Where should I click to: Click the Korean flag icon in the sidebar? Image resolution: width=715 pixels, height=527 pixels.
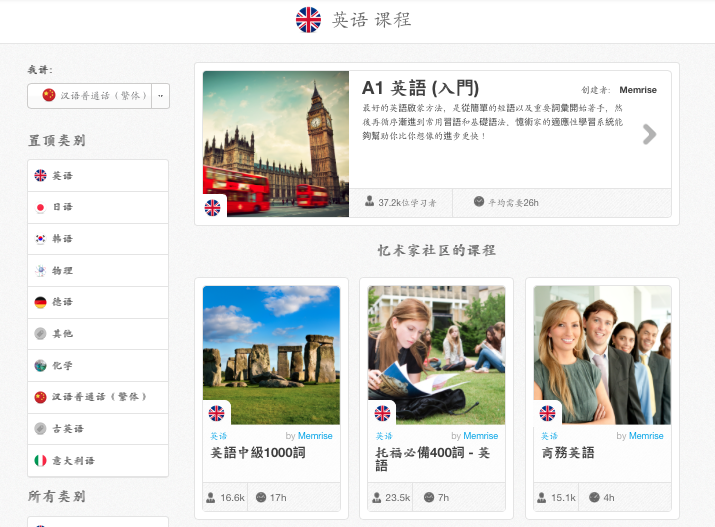pos(40,239)
